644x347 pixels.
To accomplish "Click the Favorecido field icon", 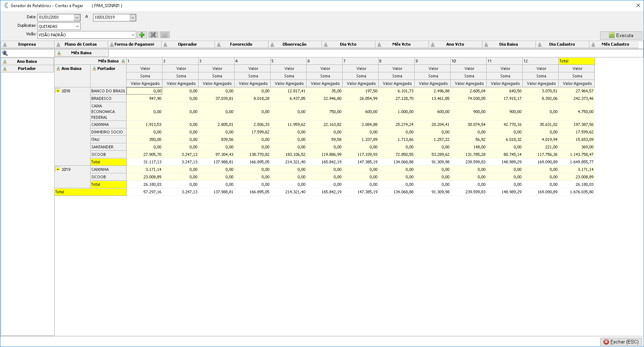I will (219, 45).
